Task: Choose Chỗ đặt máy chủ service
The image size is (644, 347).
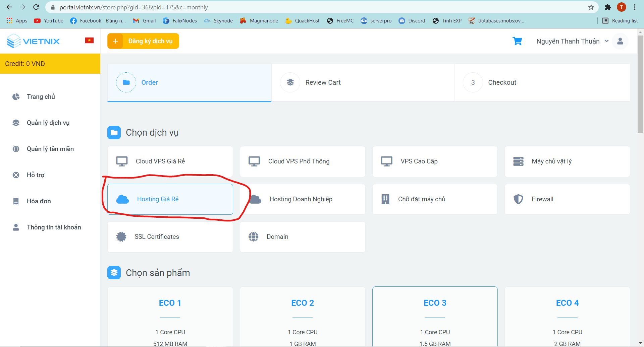Action: click(x=435, y=199)
